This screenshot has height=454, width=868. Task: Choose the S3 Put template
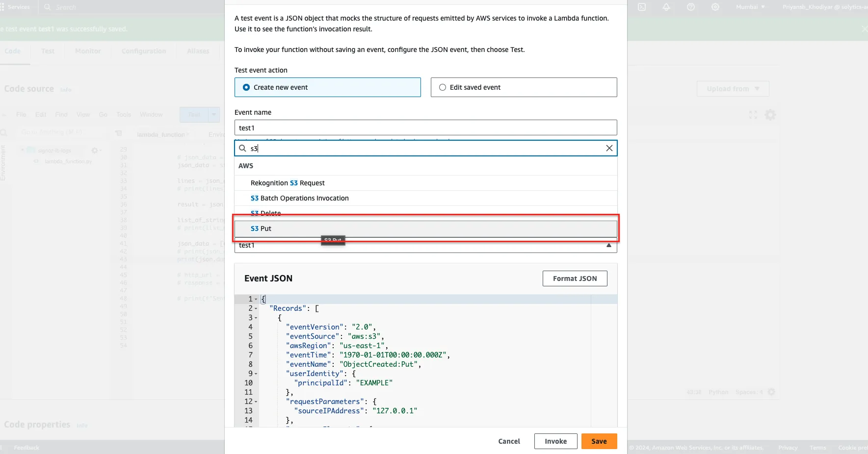point(426,228)
